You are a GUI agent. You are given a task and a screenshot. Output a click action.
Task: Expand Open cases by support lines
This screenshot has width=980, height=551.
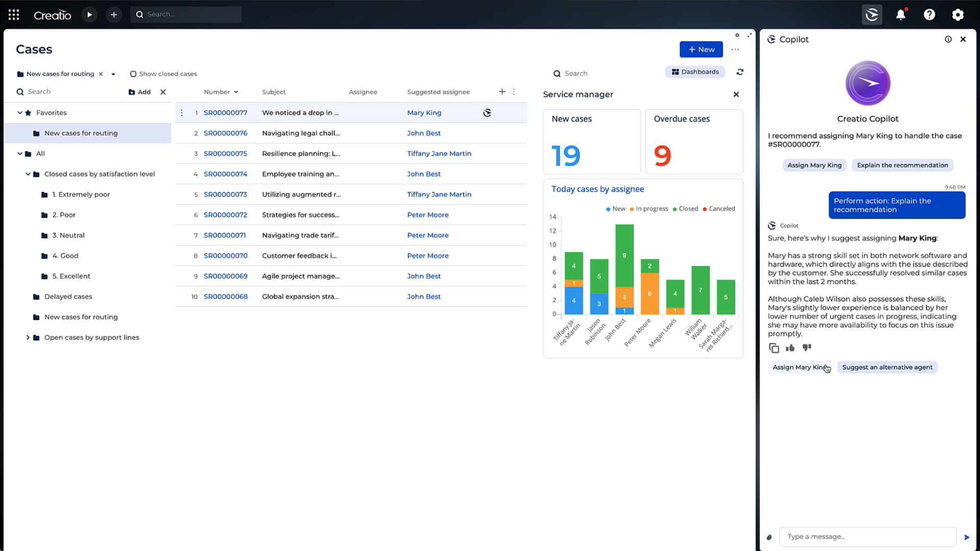tap(28, 337)
